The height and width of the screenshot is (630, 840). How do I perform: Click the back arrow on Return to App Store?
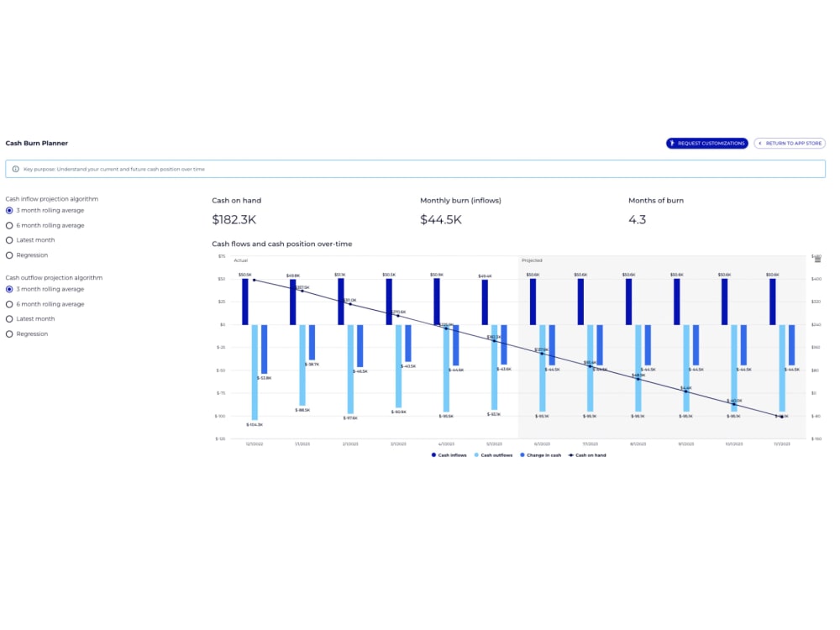click(760, 143)
